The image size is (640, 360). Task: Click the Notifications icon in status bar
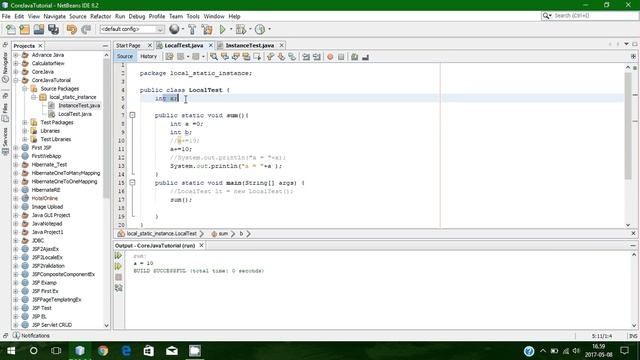(16, 336)
